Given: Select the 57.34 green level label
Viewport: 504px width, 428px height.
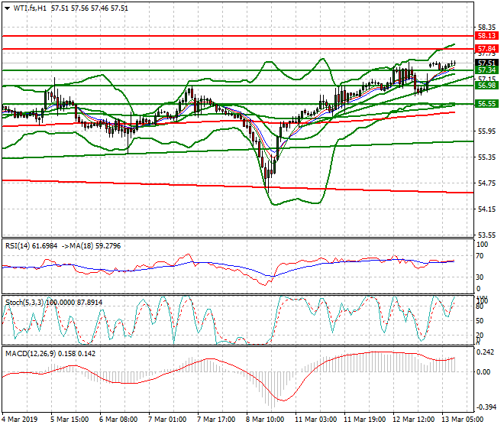Looking at the screenshot, I should [486, 70].
